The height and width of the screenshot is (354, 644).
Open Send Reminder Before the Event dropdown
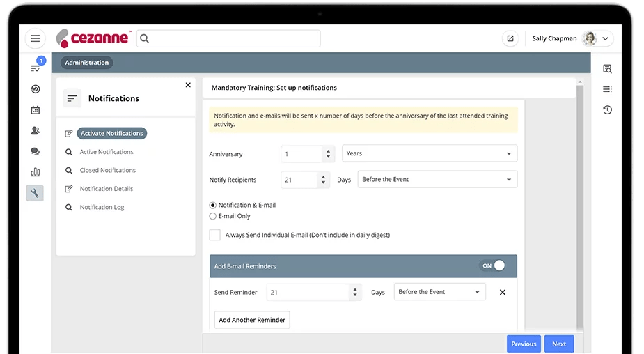click(x=440, y=292)
